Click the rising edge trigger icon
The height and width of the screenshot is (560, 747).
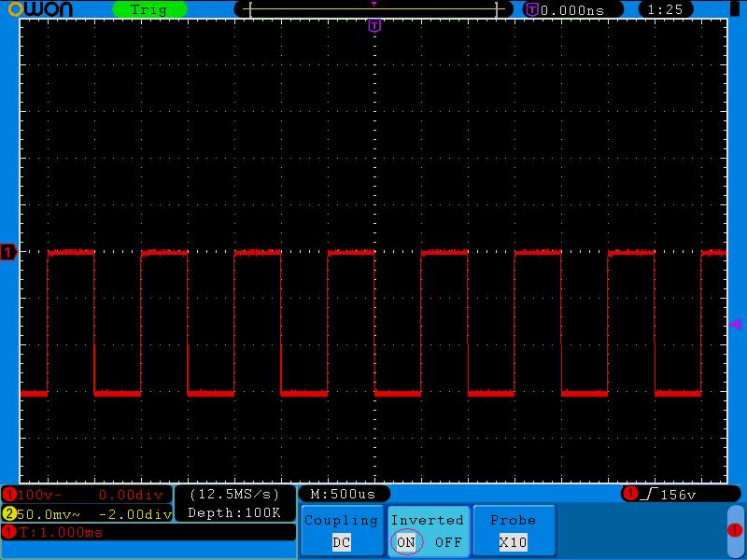pyautogui.click(x=649, y=495)
